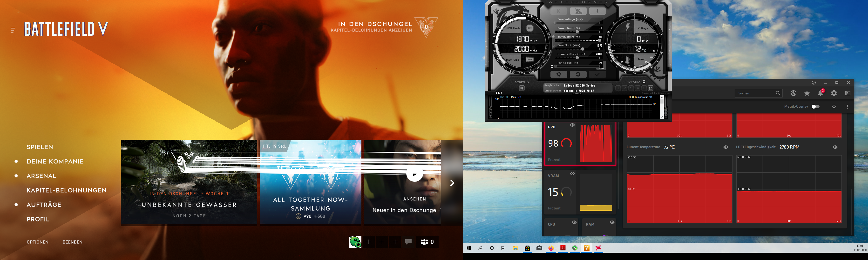Open ARSENAL menu entry
The height and width of the screenshot is (260, 868).
tap(41, 176)
